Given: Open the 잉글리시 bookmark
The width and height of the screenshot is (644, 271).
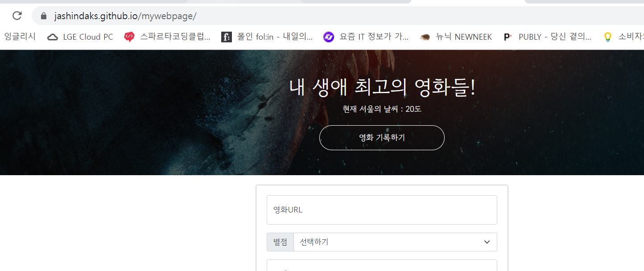Looking at the screenshot, I should pos(20,37).
